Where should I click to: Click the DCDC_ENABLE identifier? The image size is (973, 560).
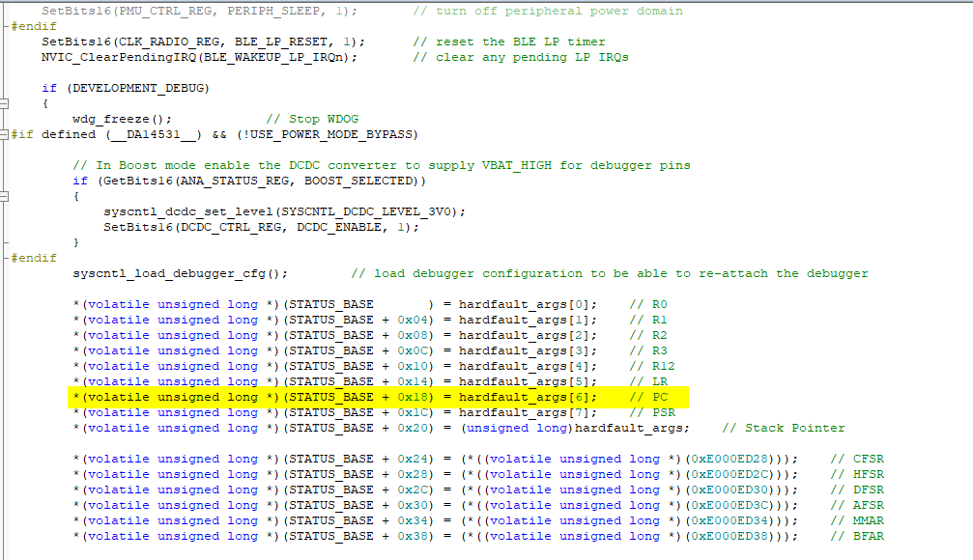(x=339, y=227)
